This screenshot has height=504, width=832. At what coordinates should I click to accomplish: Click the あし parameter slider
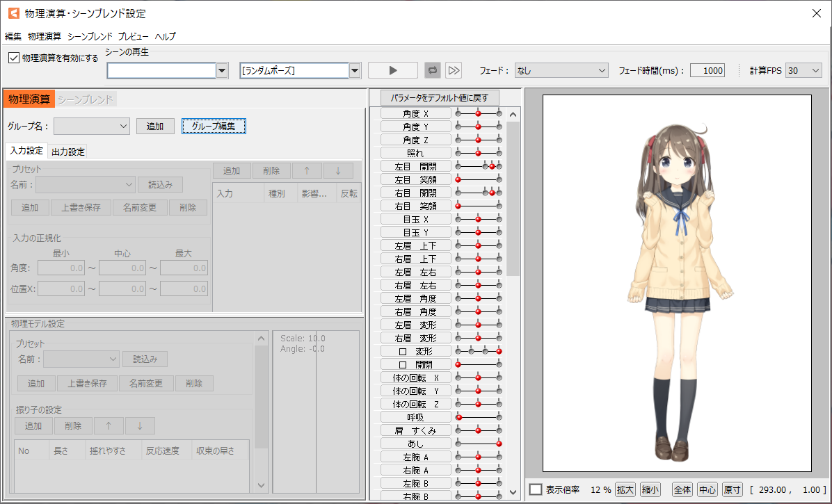479,444
